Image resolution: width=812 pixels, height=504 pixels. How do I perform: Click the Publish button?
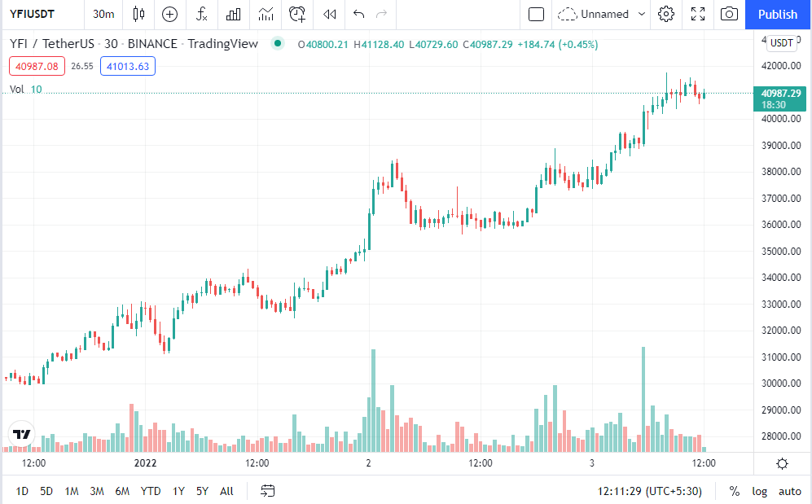click(778, 14)
